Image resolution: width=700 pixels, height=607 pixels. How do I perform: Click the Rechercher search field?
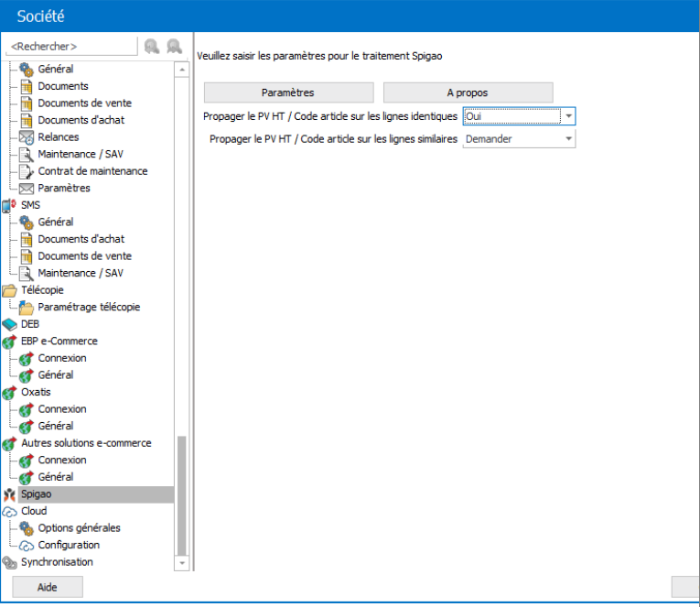click(x=71, y=47)
